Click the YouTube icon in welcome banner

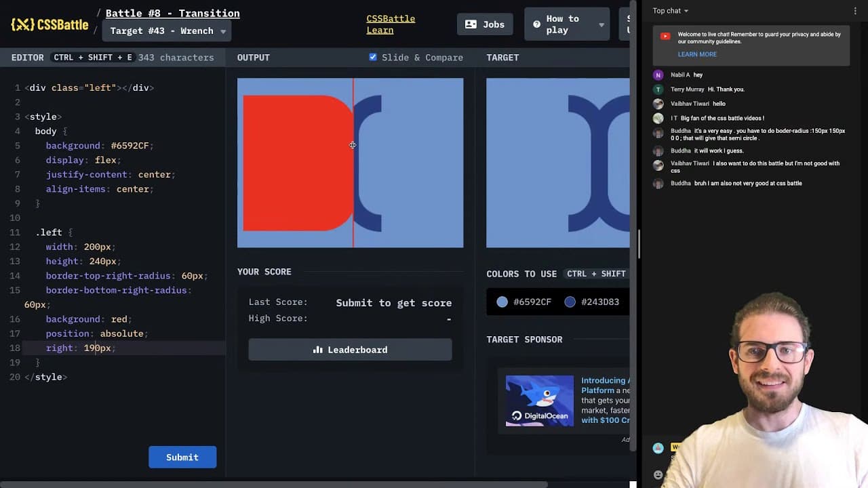pos(665,36)
